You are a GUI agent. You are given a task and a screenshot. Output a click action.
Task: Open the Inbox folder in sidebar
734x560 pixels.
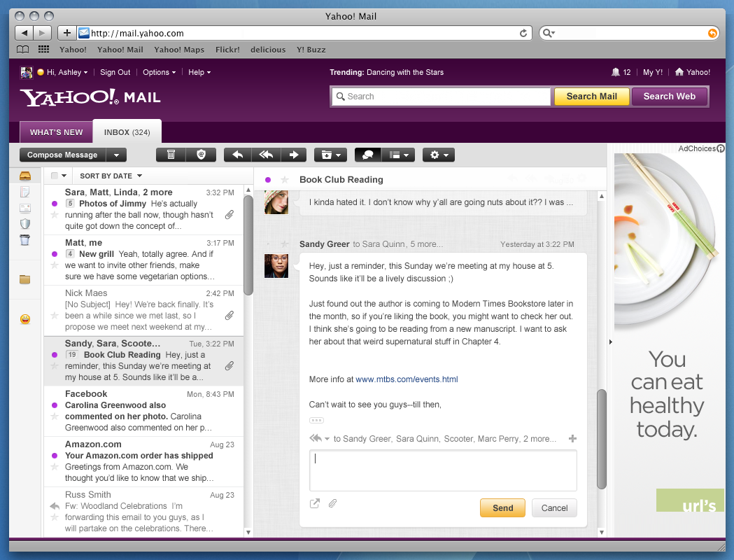click(25, 176)
